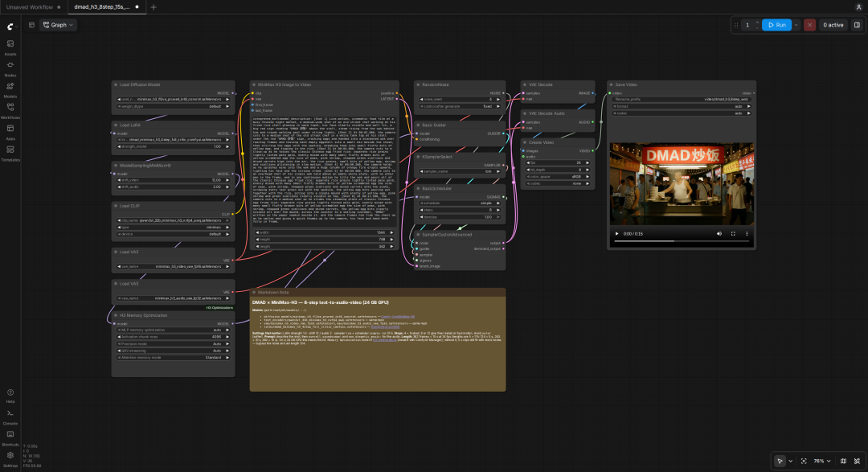Open the Models sidebar panel
This screenshot has height=472, width=868.
10,90
